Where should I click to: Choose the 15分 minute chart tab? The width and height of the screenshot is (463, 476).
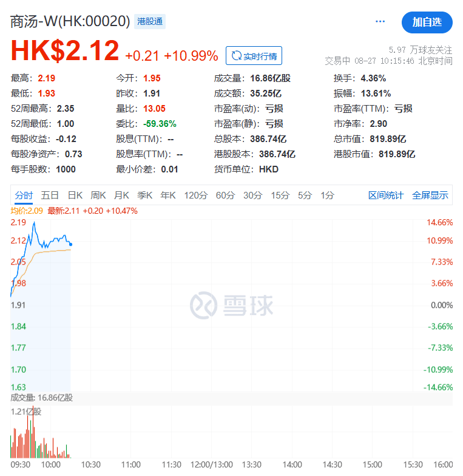coord(280,195)
